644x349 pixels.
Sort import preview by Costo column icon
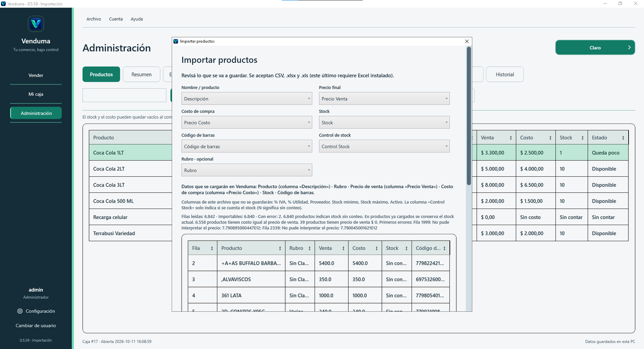pos(377,248)
